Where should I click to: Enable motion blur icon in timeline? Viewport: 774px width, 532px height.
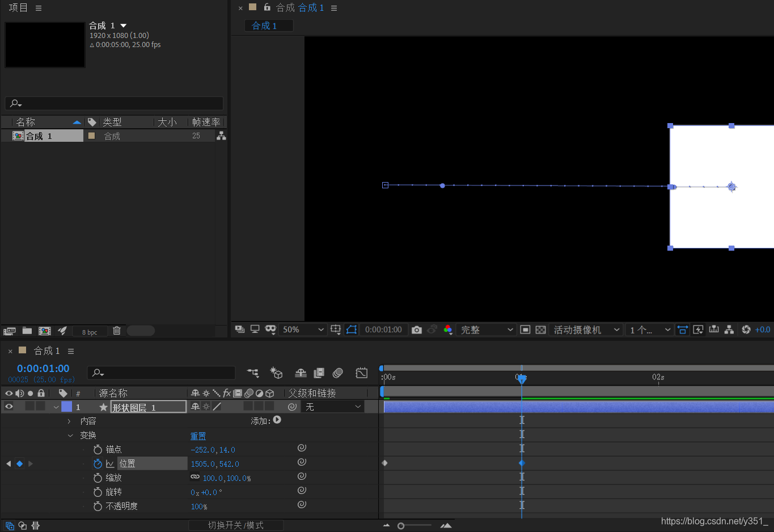click(338, 373)
